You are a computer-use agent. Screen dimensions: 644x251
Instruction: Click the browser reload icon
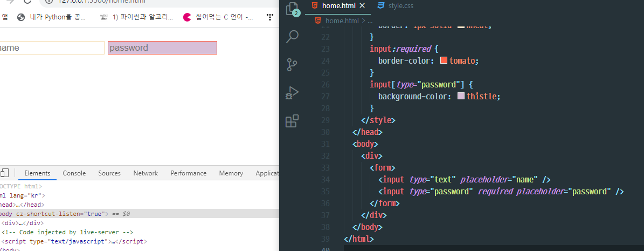tap(27, 1)
